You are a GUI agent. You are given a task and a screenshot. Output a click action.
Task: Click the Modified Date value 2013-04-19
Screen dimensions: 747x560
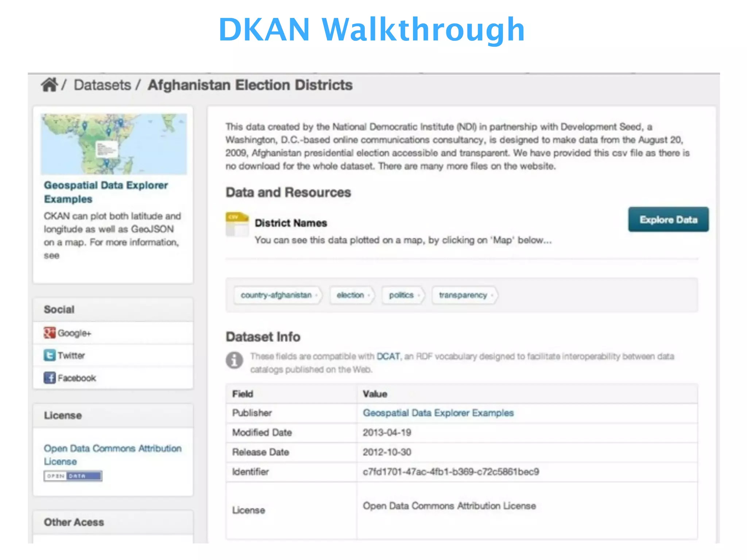coord(387,432)
